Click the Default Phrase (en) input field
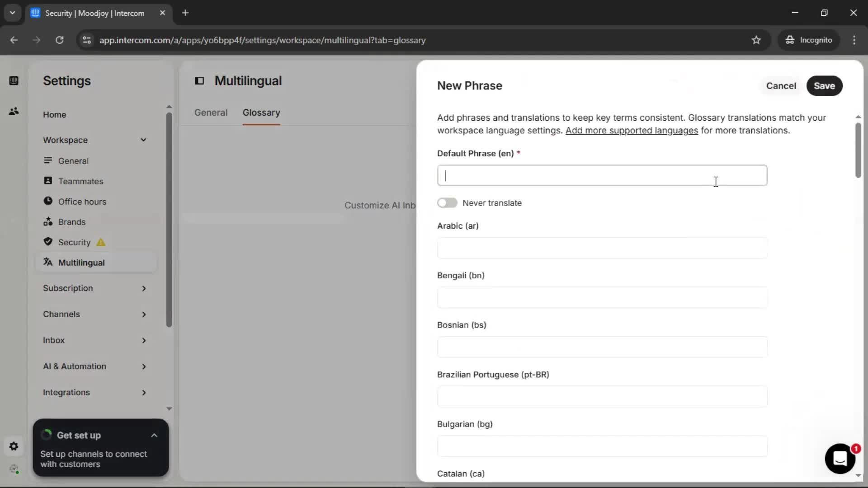 pyautogui.click(x=602, y=175)
